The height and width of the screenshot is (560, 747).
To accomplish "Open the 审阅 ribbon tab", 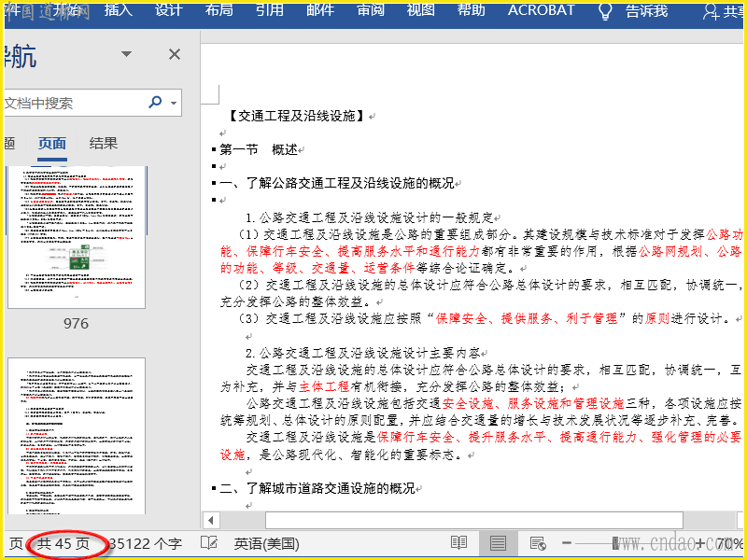I will [371, 11].
